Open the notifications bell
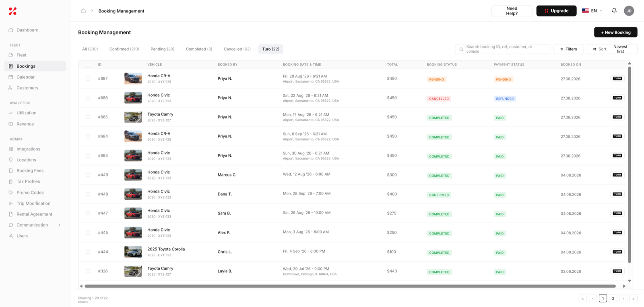644x307 pixels. coord(614,11)
